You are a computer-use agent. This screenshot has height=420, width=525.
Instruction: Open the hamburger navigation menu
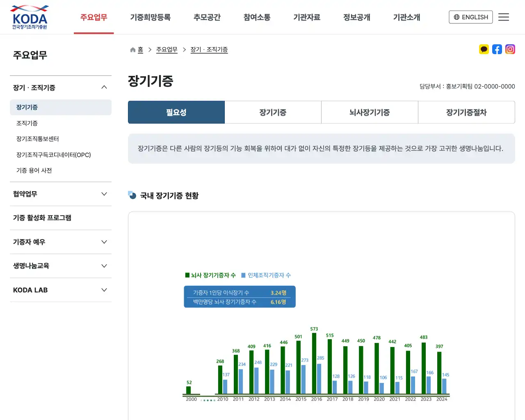tap(504, 17)
